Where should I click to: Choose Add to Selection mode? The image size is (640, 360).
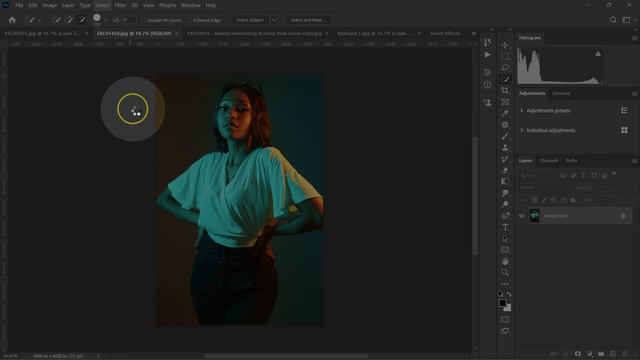69,20
